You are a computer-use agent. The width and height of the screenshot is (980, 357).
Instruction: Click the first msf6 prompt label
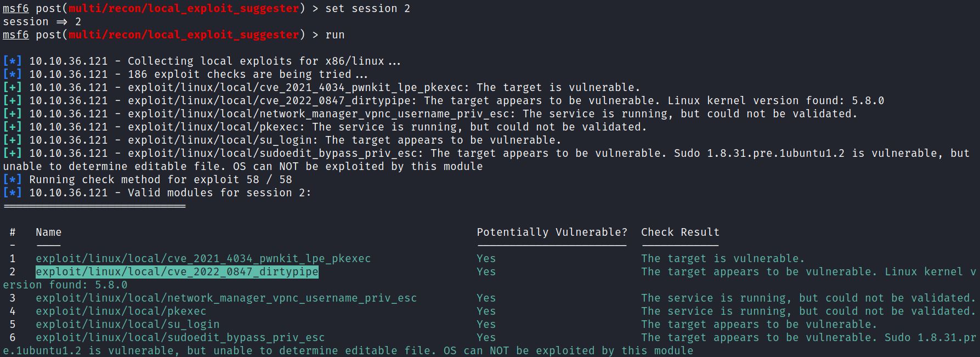pyautogui.click(x=15, y=8)
